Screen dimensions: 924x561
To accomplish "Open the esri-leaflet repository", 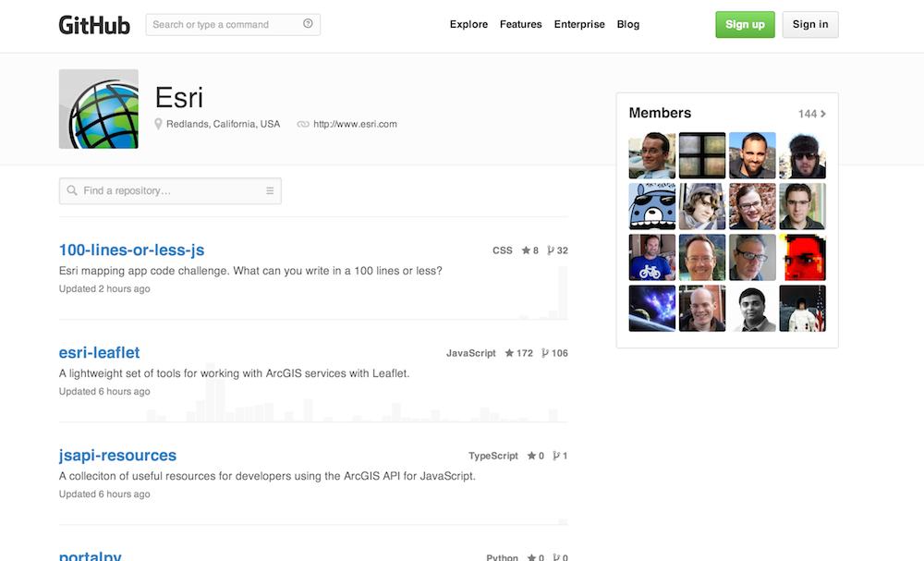I will click(99, 352).
